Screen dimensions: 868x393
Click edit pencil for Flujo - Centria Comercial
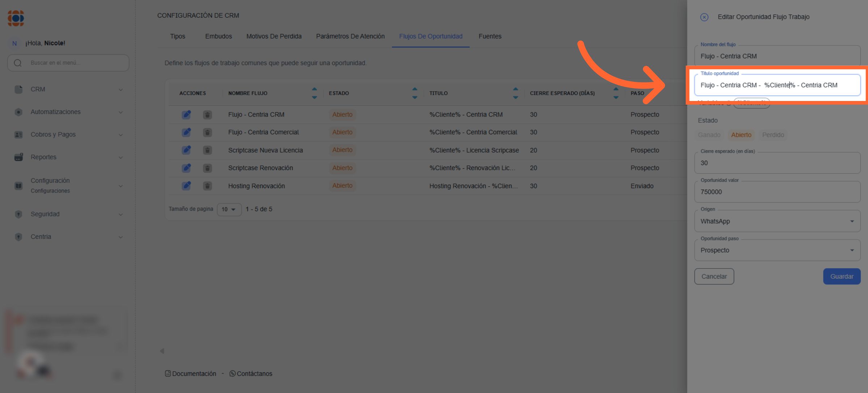pyautogui.click(x=186, y=132)
